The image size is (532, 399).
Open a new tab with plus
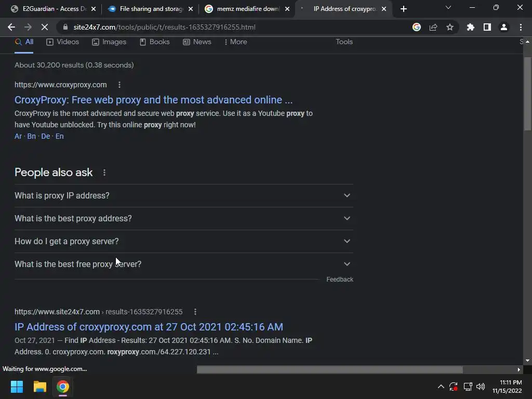[x=403, y=9]
